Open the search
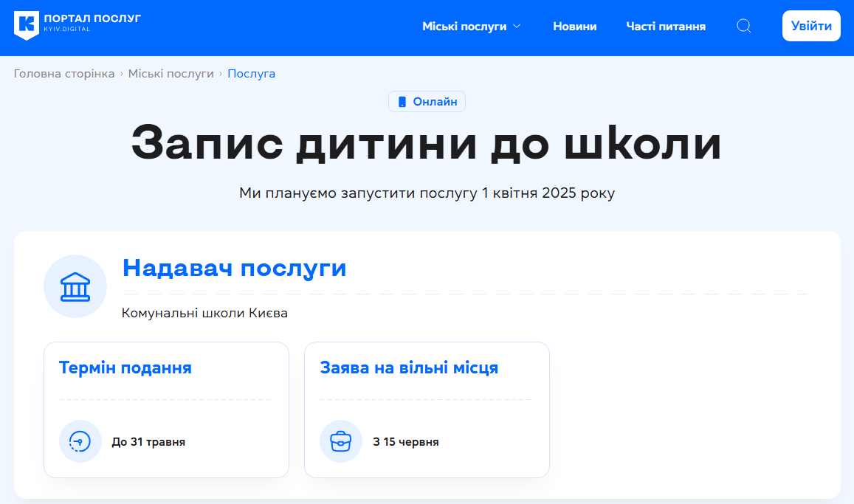The height and width of the screenshot is (504, 854). click(743, 25)
